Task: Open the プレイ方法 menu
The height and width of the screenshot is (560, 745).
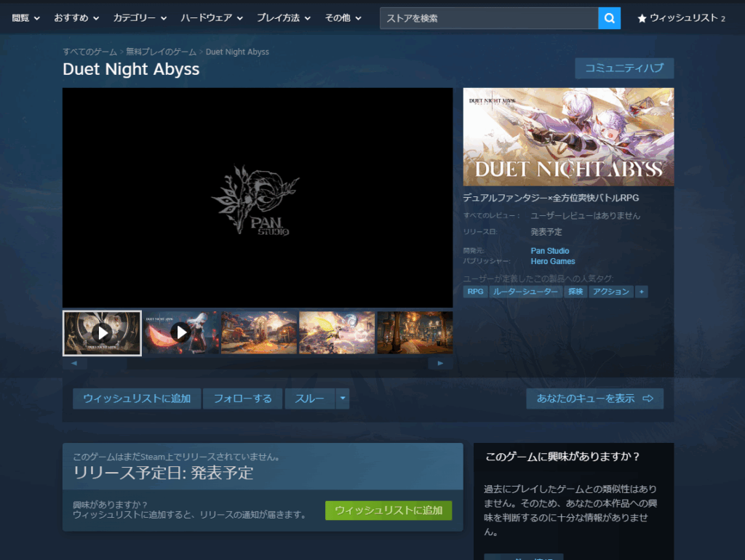Action: (284, 18)
